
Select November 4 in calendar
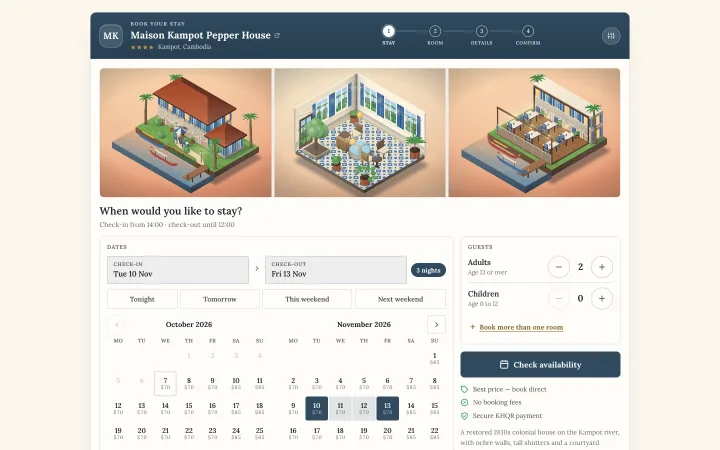(340, 383)
